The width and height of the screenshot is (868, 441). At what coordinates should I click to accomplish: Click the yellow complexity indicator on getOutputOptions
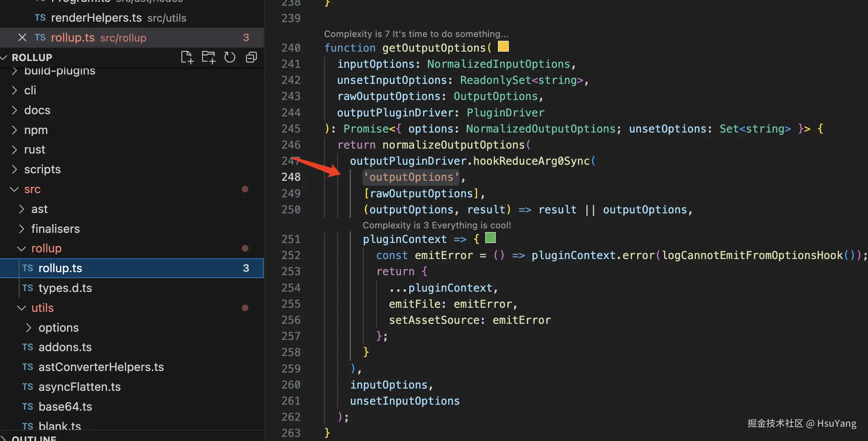click(x=503, y=46)
